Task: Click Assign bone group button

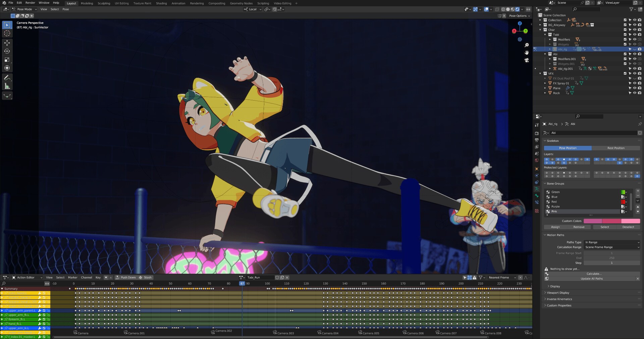Action: point(555,227)
